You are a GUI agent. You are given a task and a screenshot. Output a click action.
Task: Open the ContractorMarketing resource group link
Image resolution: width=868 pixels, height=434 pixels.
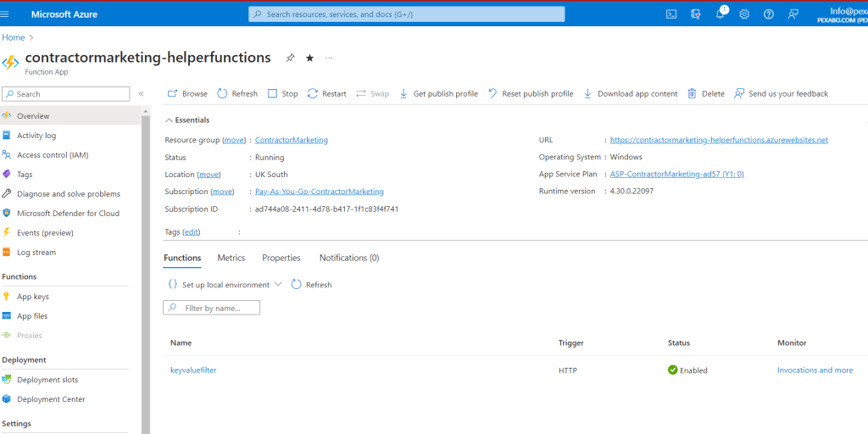pos(292,140)
